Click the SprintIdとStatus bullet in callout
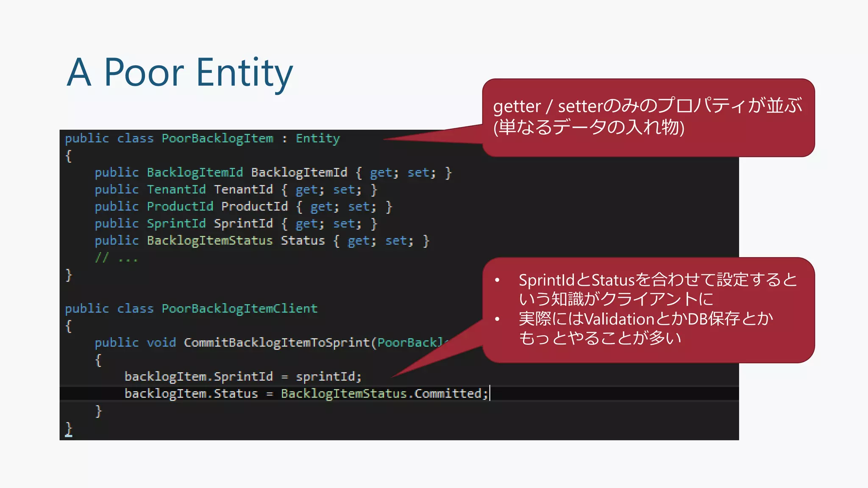 point(658,289)
